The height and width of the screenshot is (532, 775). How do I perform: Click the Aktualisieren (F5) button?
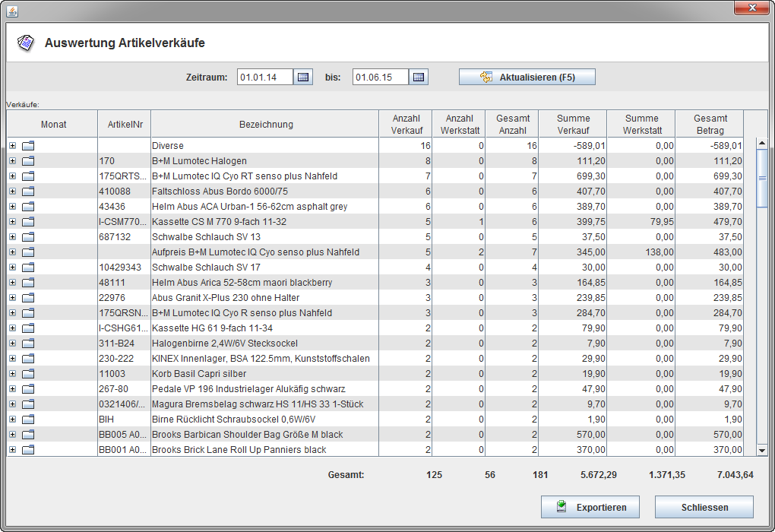point(527,78)
